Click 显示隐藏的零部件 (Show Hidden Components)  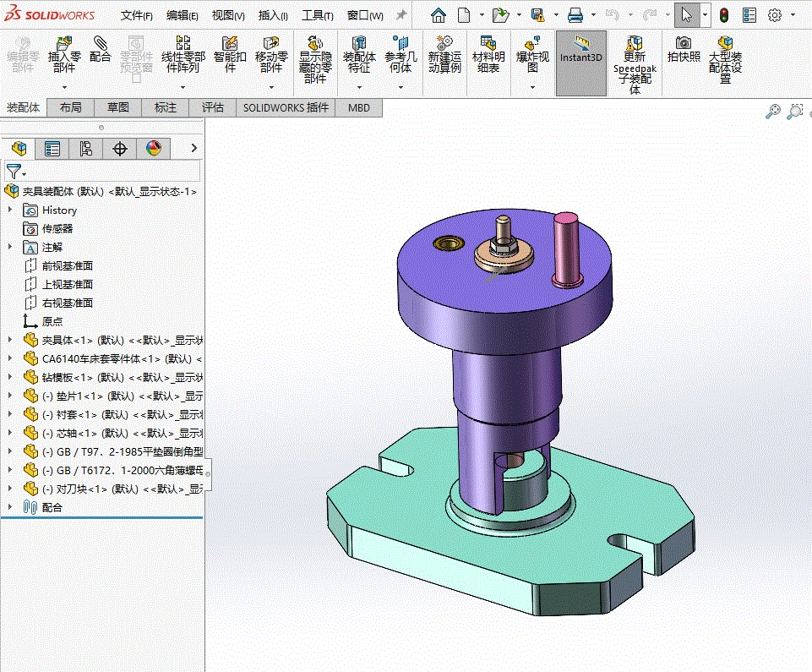(315, 59)
